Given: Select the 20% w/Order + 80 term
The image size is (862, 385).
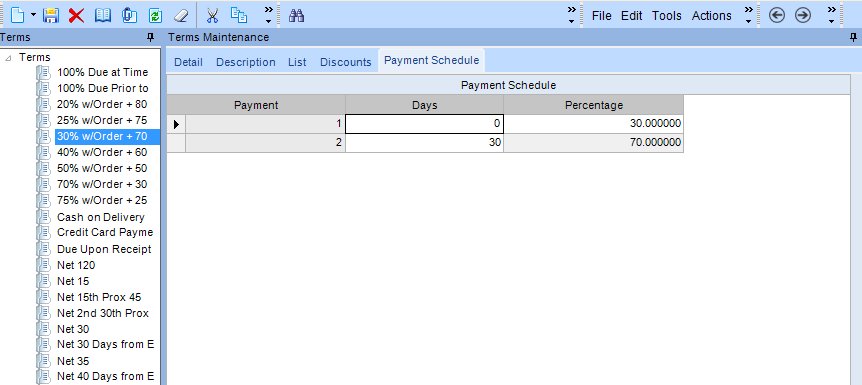Looking at the screenshot, I should pyautogui.click(x=102, y=104).
